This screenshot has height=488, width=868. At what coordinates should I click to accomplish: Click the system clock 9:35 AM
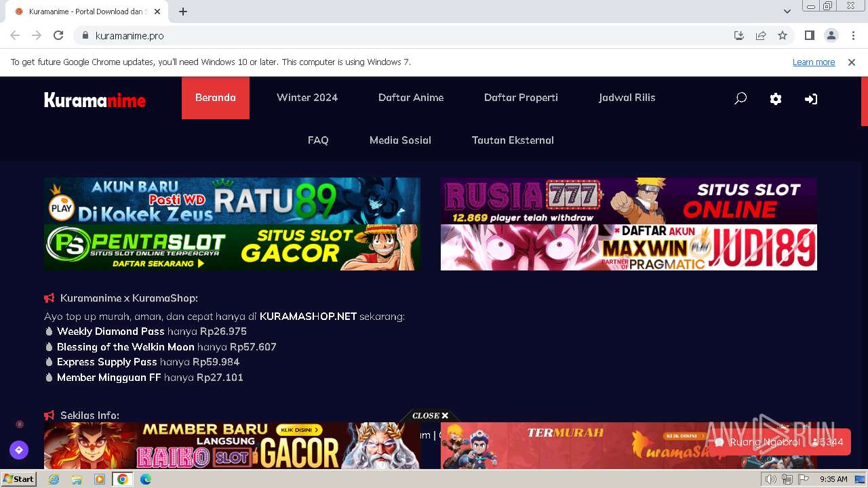[833, 479]
